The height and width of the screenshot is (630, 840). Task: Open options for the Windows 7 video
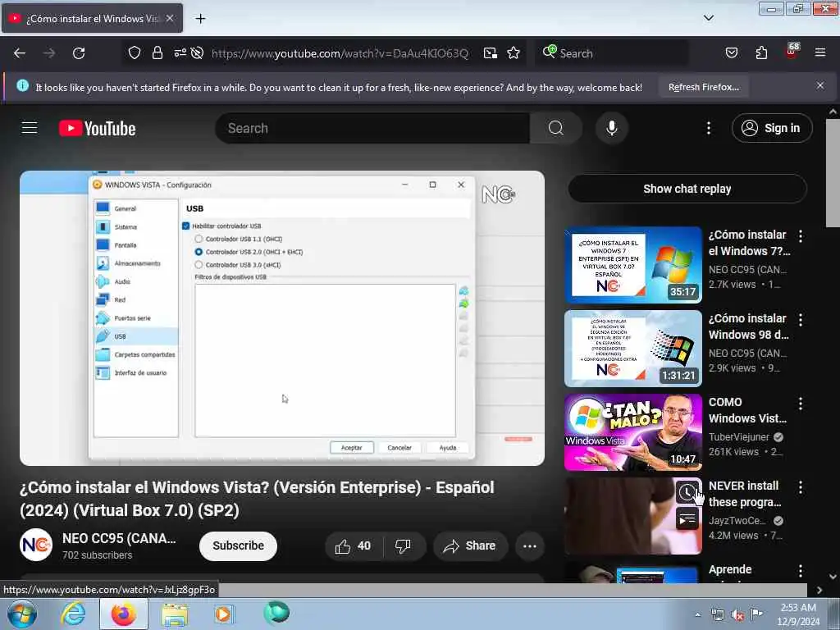pyautogui.click(x=801, y=235)
